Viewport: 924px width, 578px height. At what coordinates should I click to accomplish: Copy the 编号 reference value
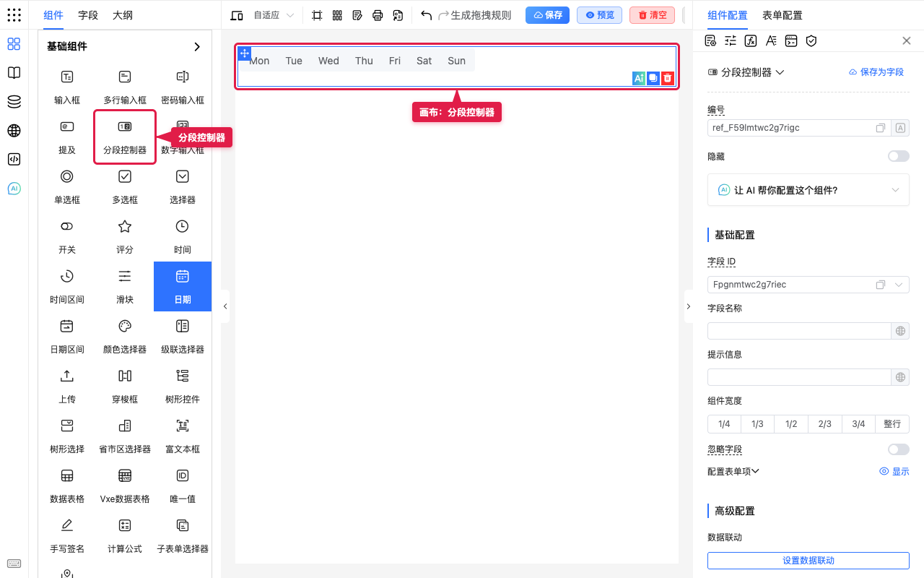point(881,128)
